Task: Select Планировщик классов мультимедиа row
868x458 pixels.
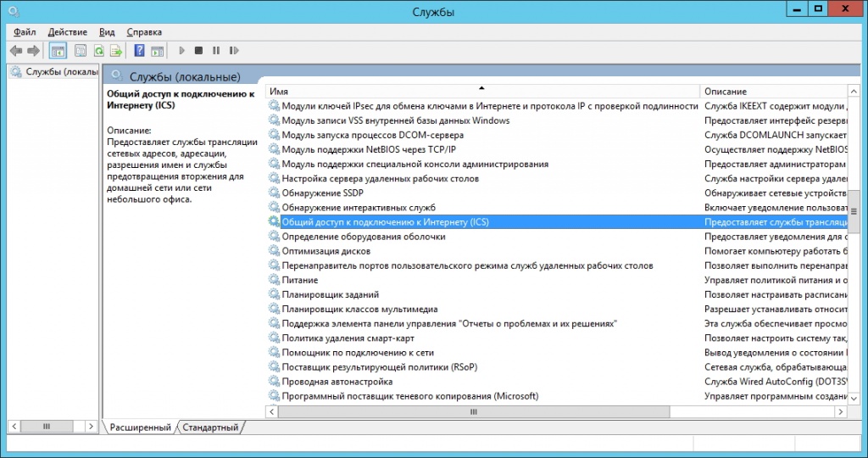Action: [x=359, y=309]
